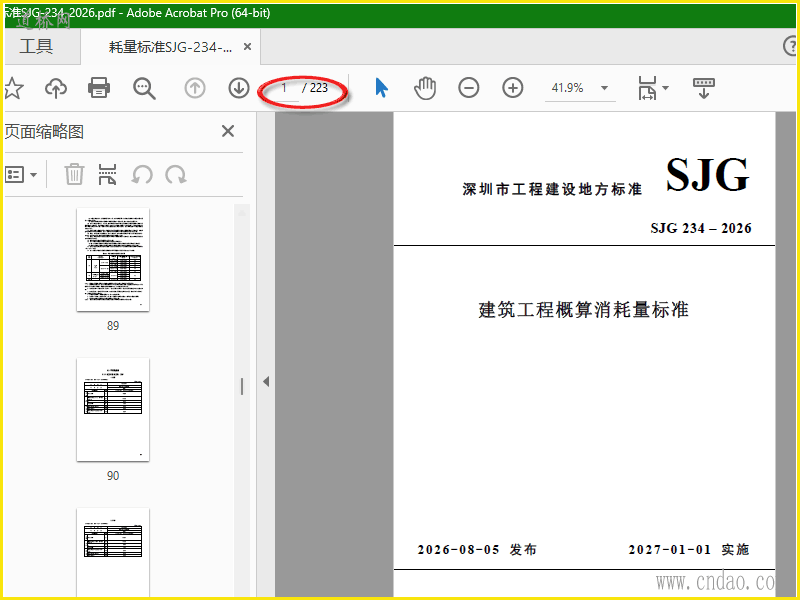Add a bookmark with the star icon
This screenshot has height=600, width=800.
point(14,88)
